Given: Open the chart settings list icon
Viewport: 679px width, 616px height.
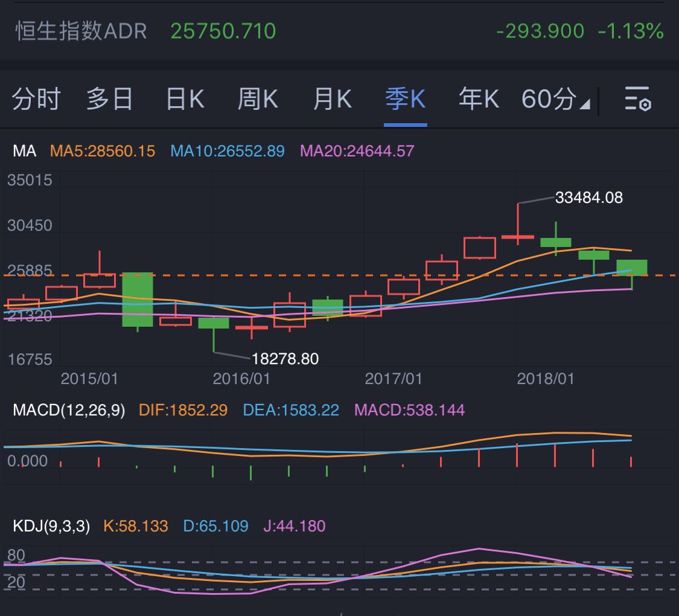Looking at the screenshot, I should pos(637,99).
